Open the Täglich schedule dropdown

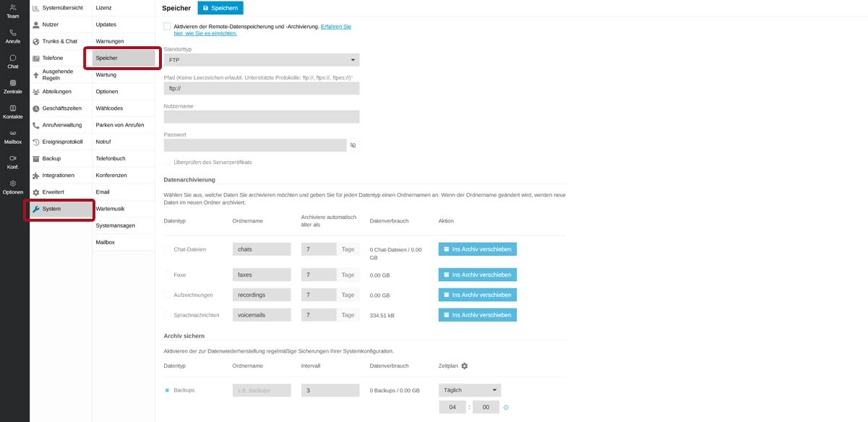click(x=470, y=390)
